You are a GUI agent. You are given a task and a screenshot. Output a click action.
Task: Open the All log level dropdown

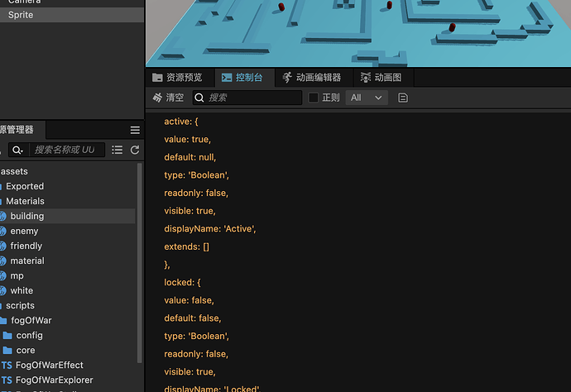367,98
